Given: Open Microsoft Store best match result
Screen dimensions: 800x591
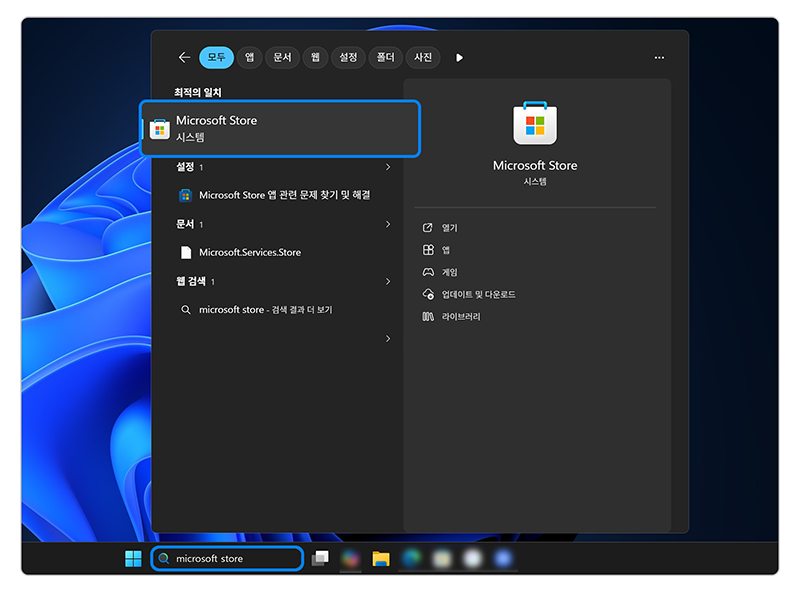Looking at the screenshot, I should [280, 128].
